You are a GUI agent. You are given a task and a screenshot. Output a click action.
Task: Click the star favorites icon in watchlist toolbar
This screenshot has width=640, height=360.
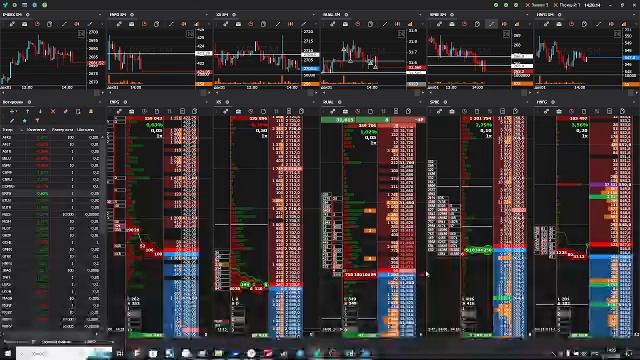coord(24,121)
